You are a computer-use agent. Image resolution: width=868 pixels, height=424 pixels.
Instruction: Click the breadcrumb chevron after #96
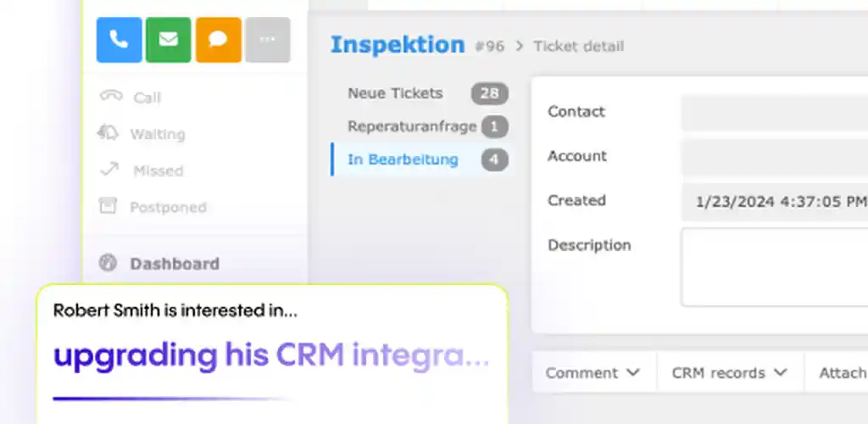click(x=520, y=46)
